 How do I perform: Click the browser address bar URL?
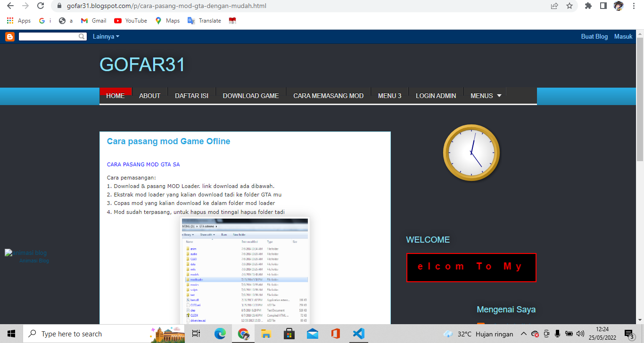coord(166,6)
